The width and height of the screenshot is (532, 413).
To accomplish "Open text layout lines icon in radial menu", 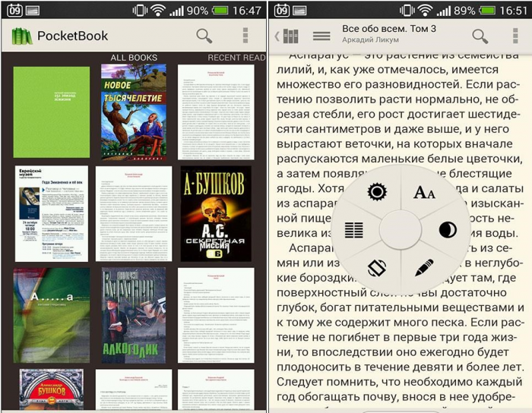I will tap(354, 230).
